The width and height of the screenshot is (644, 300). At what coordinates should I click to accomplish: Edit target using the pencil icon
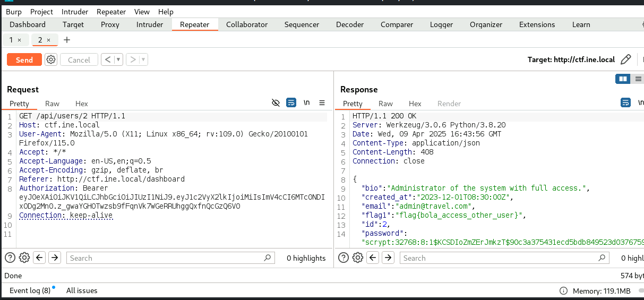(x=626, y=60)
